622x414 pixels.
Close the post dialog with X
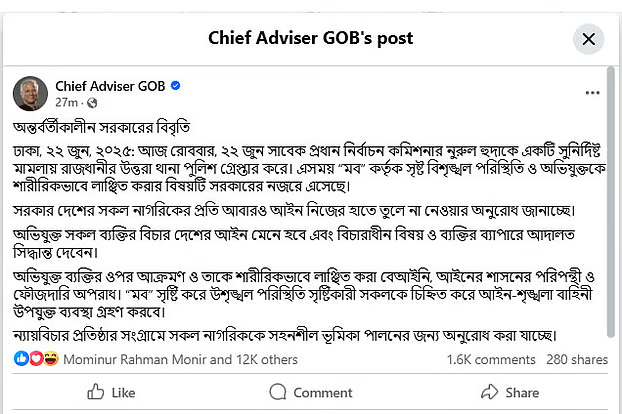tap(588, 39)
